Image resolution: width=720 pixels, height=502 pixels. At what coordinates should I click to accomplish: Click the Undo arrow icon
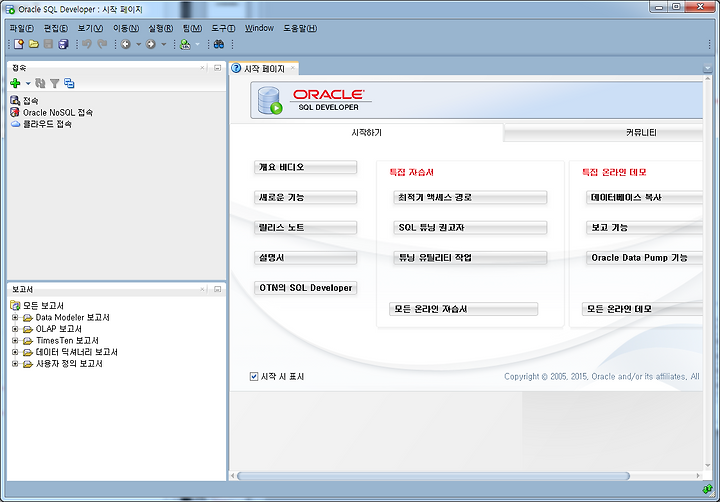87,44
